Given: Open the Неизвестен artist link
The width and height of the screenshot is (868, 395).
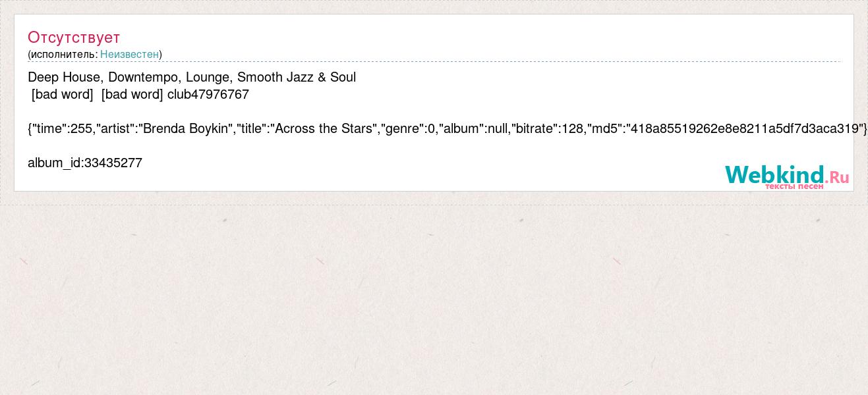Looking at the screenshot, I should coord(129,54).
